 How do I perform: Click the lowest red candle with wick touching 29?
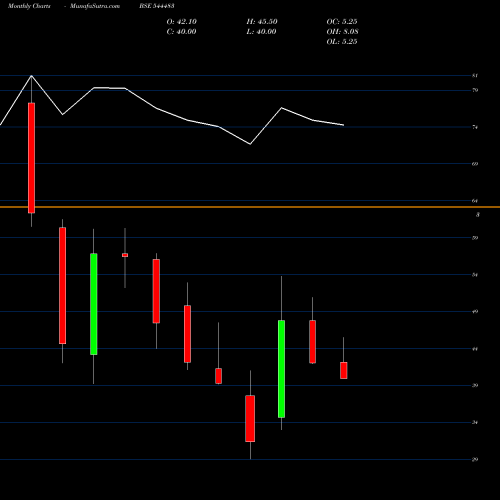(250, 418)
